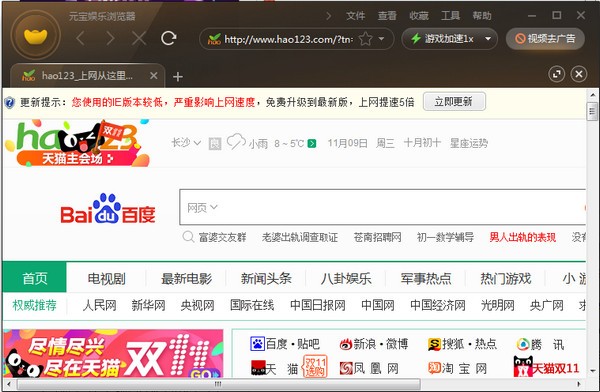
Task: Click the red 男人出轨的表现 link
Action: tap(522, 237)
